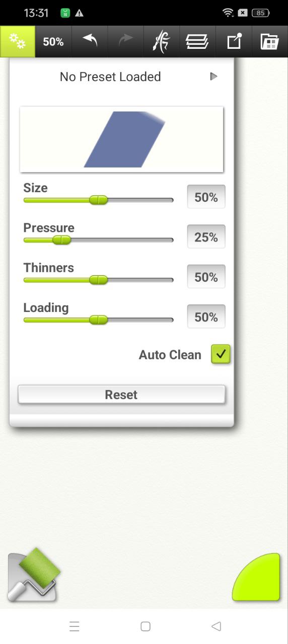Open the tracing/reference figure icon
The width and height of the screenshot is (288, 644).
click(x=162, y=42)
